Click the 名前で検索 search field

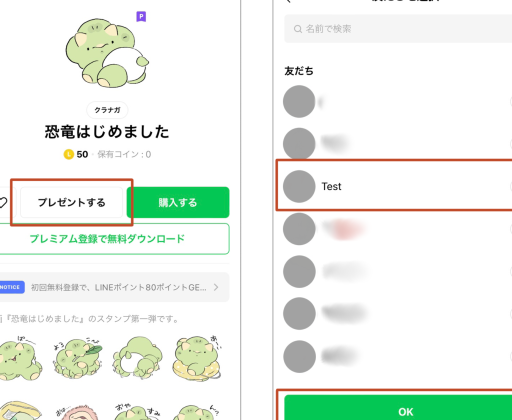[398, 29]
